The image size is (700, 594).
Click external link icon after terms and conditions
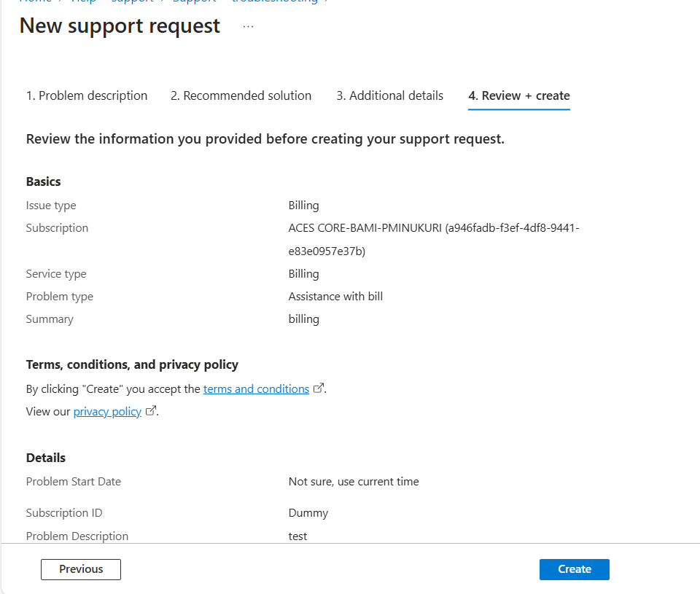tap(319, 388)
